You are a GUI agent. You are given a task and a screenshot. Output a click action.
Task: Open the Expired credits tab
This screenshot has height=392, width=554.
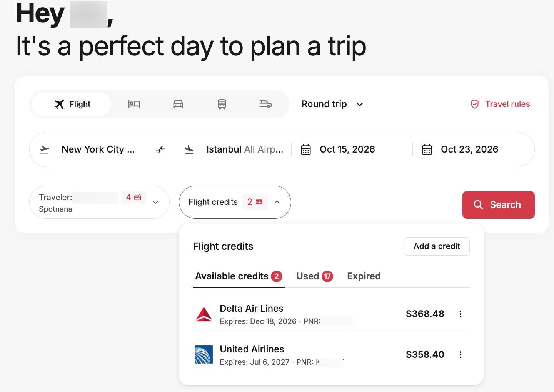(x=364, y=276)
